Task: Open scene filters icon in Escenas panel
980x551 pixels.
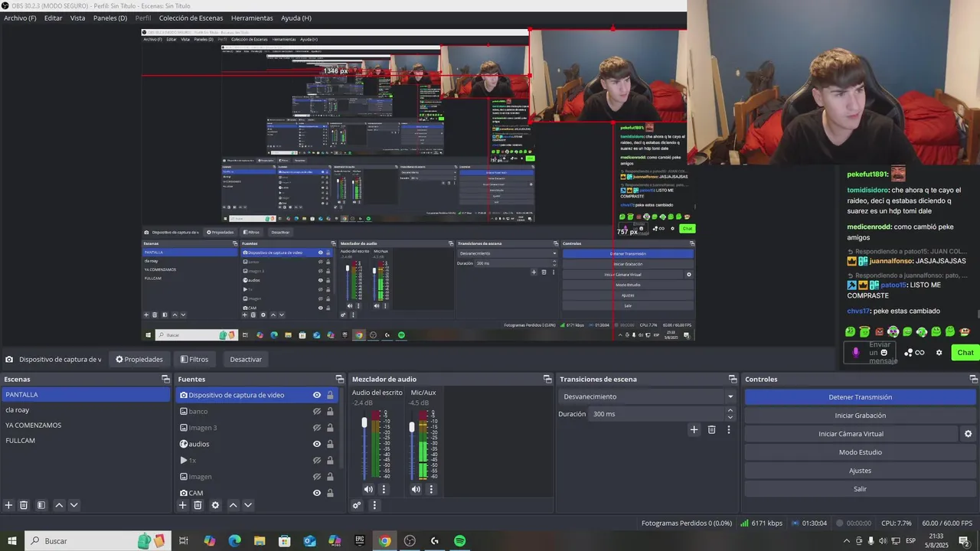Action: click(41, 505)
